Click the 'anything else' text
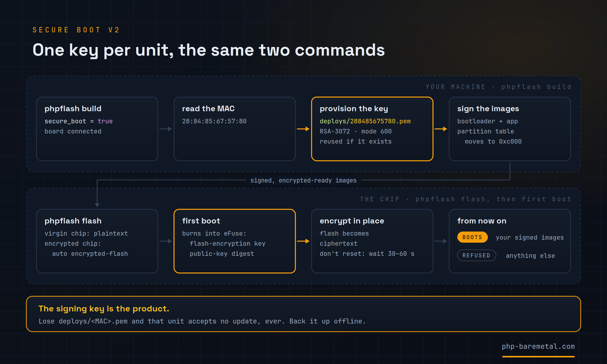Image resolution: width=607 pixels, height=364 pixels. pos(530,256)
